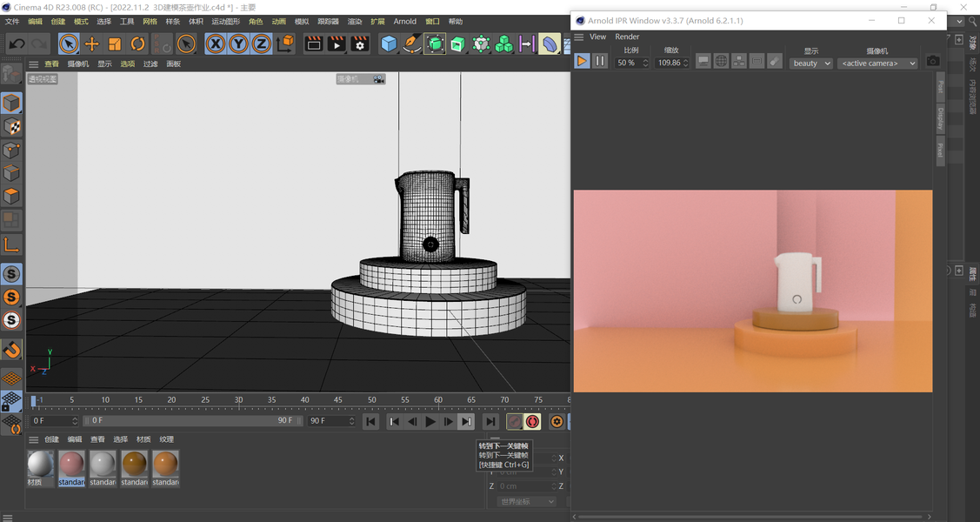Screen dimensions: 980x522
Task: Toggle the locked workplane icon
Action: tap(12, 401)
